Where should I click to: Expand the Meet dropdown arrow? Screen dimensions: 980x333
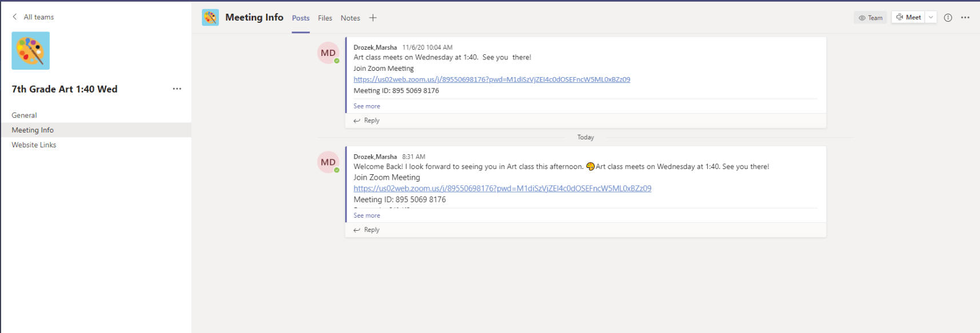(x=931, y=18)
